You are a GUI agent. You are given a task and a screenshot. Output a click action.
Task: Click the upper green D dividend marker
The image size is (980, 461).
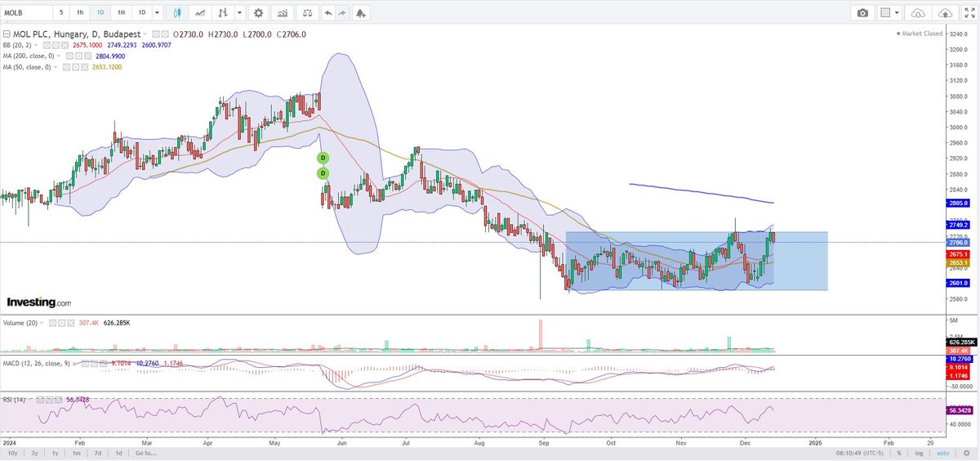point(323,157)
